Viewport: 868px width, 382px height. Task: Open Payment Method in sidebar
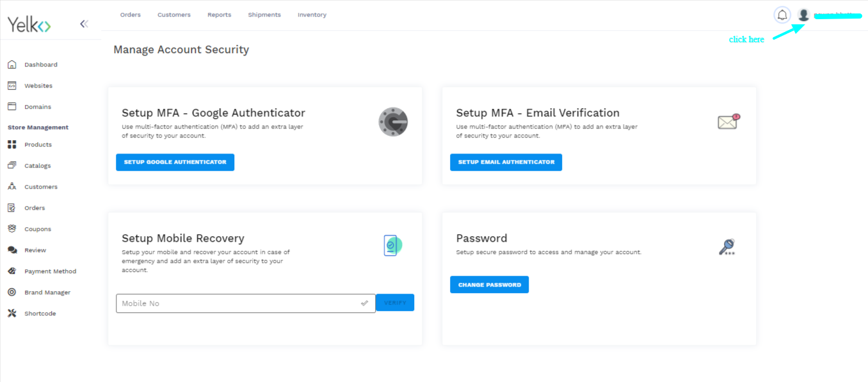pyautogui.click(x=51, y=271)
